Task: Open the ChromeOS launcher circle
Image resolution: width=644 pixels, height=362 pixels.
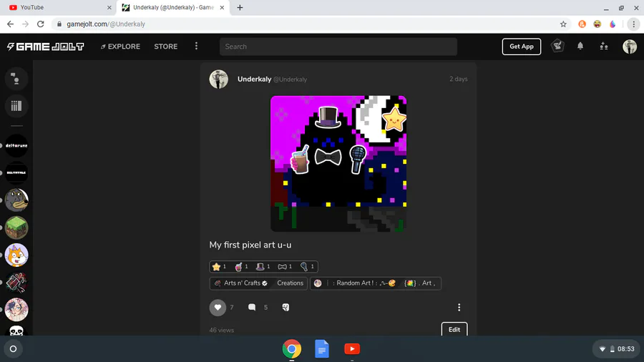Action: pos(13,349)
